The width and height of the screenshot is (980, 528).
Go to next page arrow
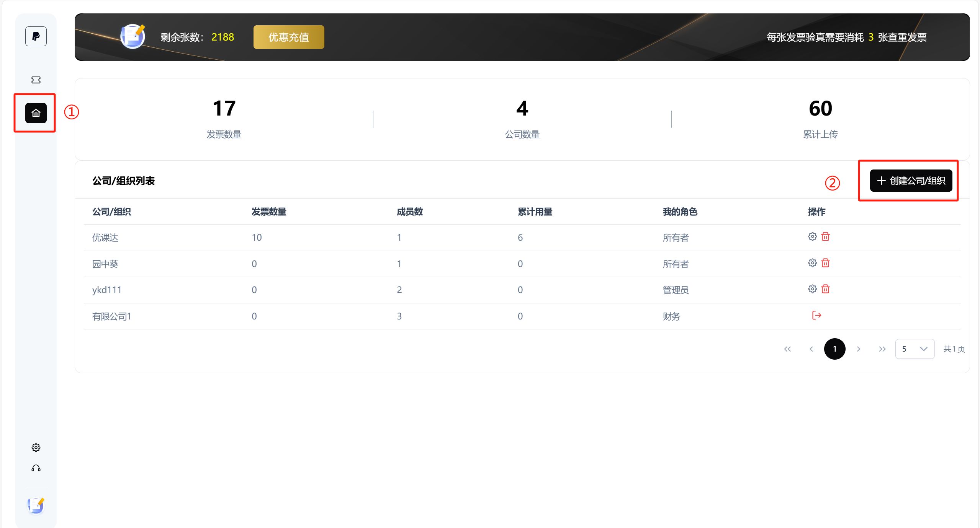[859, 349]
